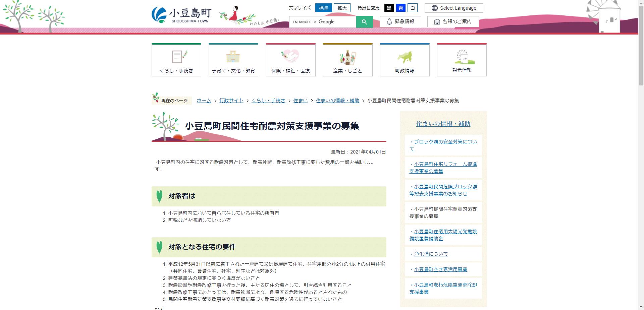Enable 拡大 text size
644x310 pixels.
pos(342,8)
